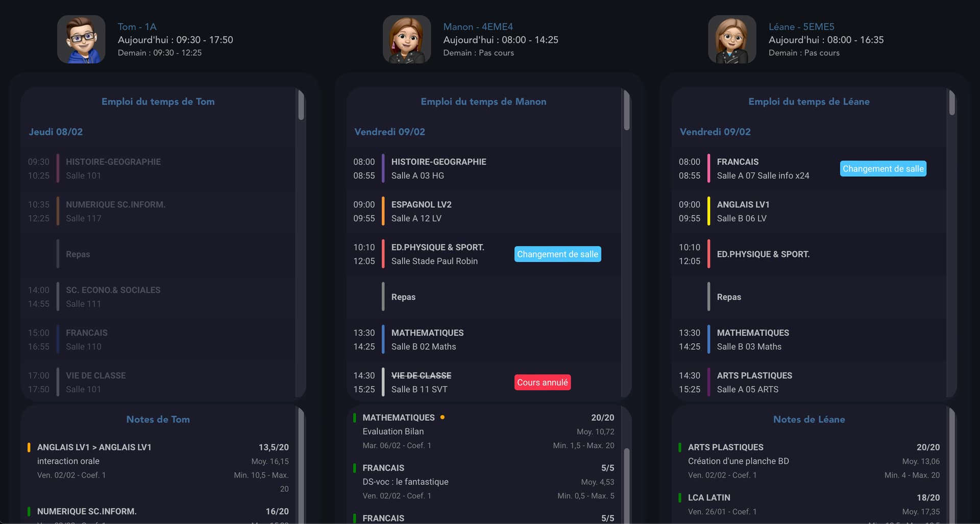Image resolution: width=980 pixels, height=524 pixels.
Task: Select the Repas row in Tom's timetable
Action: click(x=158, y=254)
